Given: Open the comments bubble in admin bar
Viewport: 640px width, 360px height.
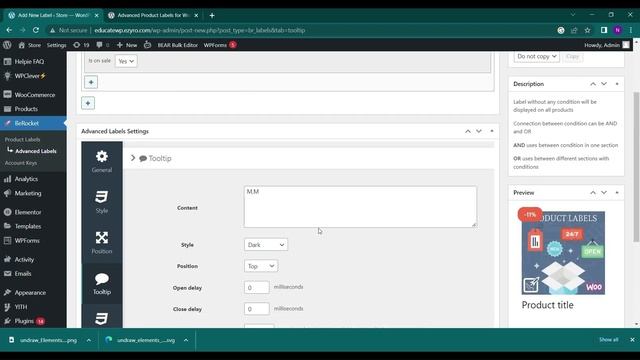Looking at the screenshot, I should click(x=102, y=45).
